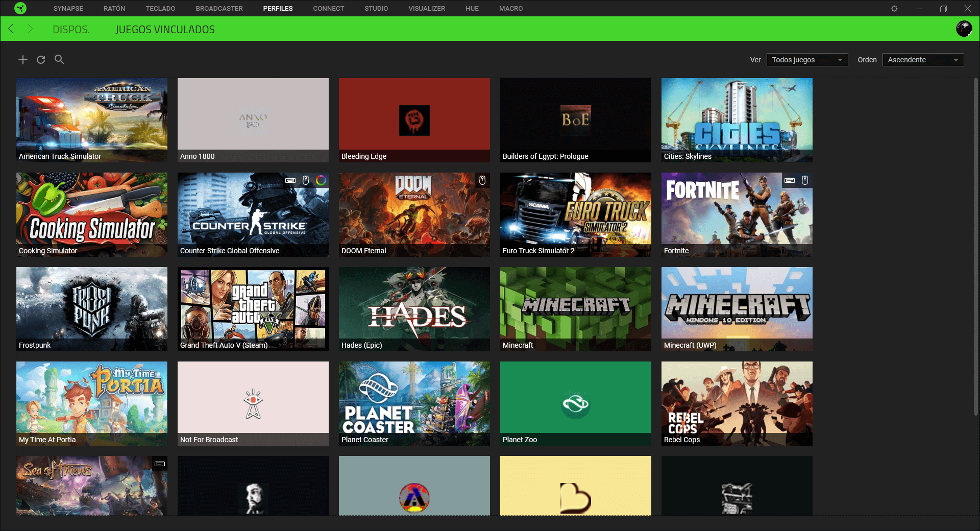Switch to DISPOS. subtab
The image size is (980, 531).
point(71,30)
